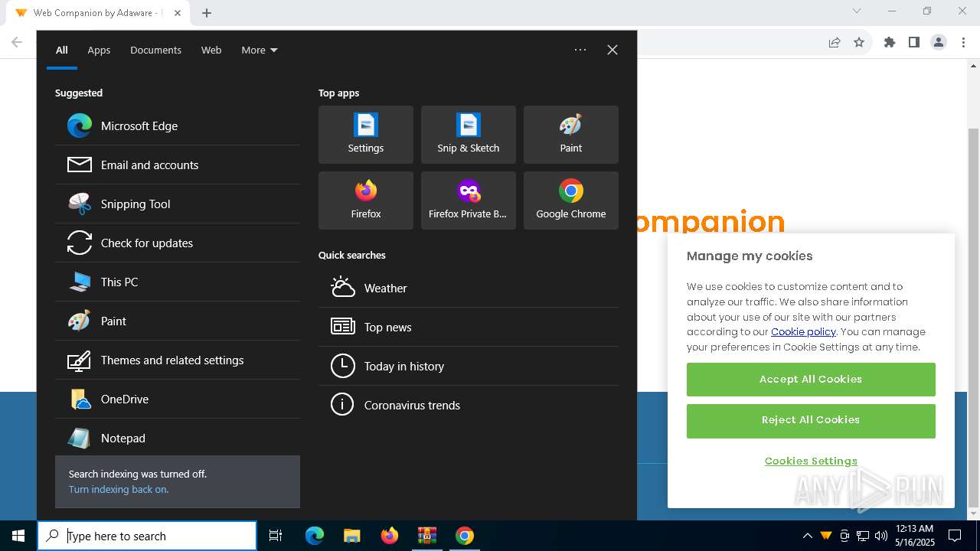Open Settings tile in Top apps
980x551 pixels.
pyautogui.click(x=366, y=135)
